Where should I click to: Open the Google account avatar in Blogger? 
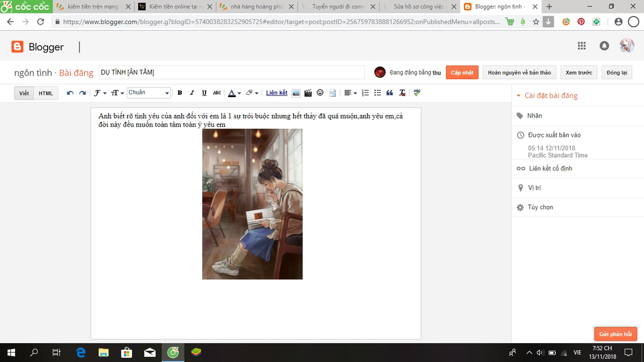627,46
